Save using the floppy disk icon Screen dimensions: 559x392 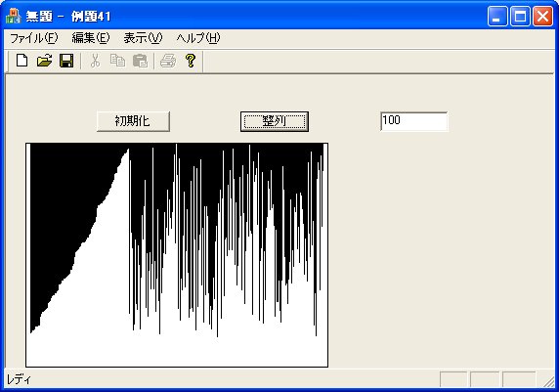point(66,61)
